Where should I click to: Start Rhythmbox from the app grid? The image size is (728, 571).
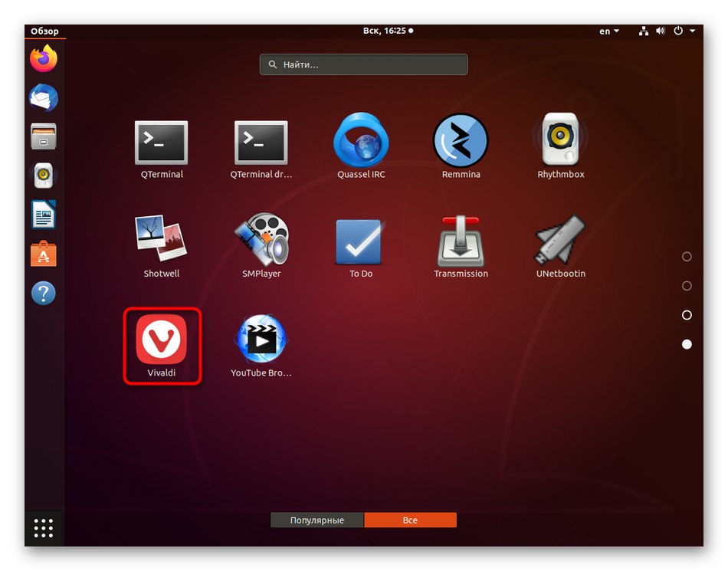[x=560, y=146]
